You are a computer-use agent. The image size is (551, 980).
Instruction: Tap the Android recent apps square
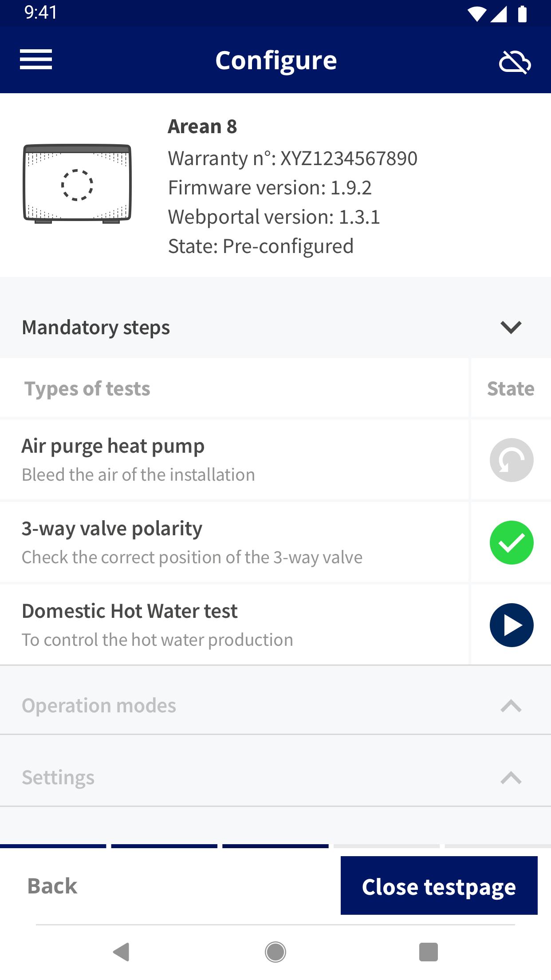click(x=429, y=952)
